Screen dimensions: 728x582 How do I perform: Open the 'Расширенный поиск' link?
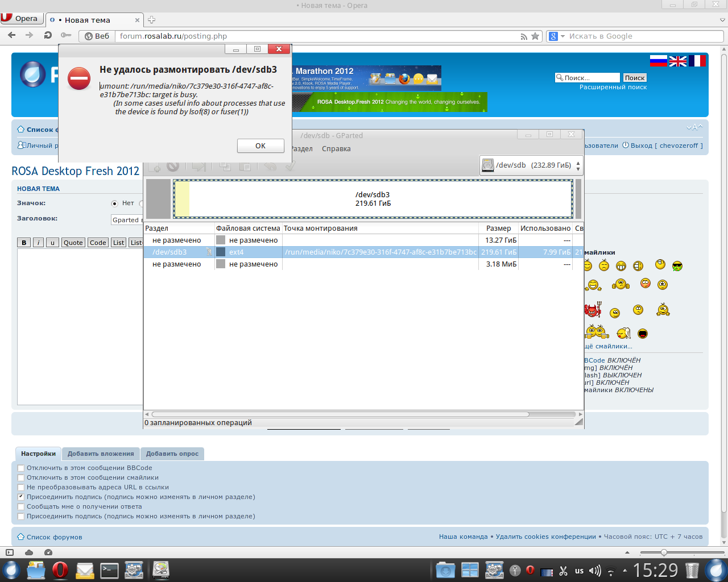click(613, 88)
